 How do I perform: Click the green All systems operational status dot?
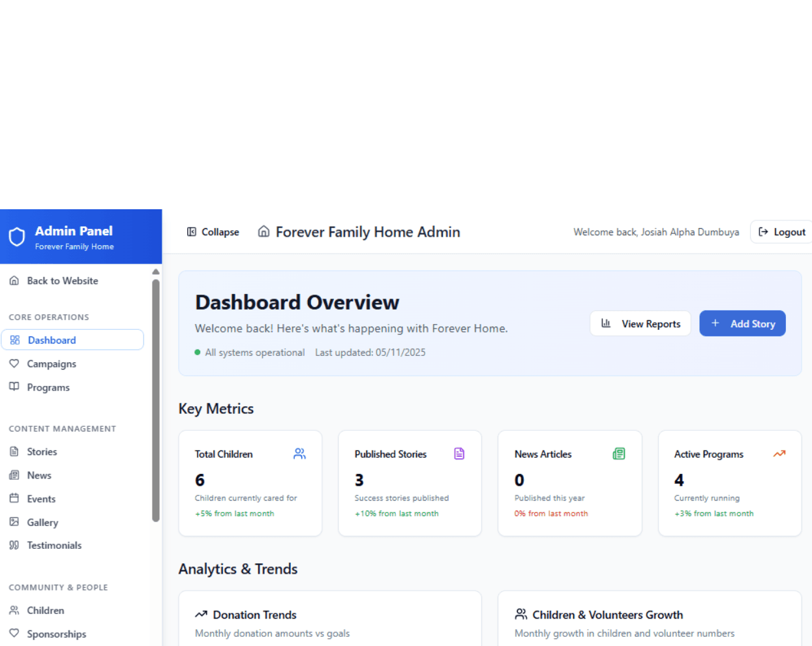point(198,352)
